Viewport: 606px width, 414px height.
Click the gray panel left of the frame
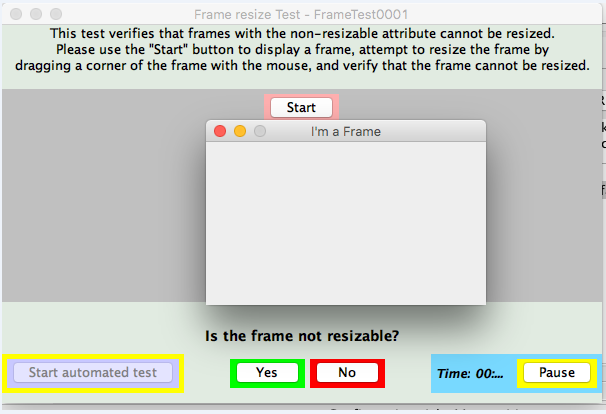100,200
